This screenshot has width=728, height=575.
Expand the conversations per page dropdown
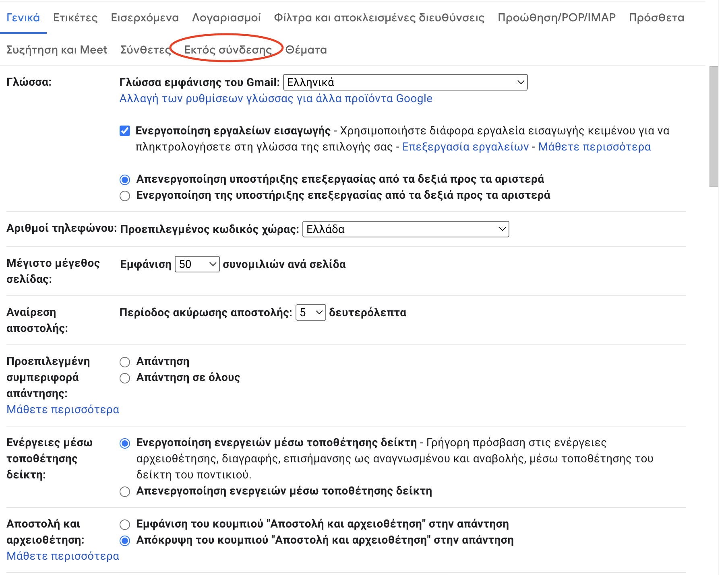[x=197, y=264]
